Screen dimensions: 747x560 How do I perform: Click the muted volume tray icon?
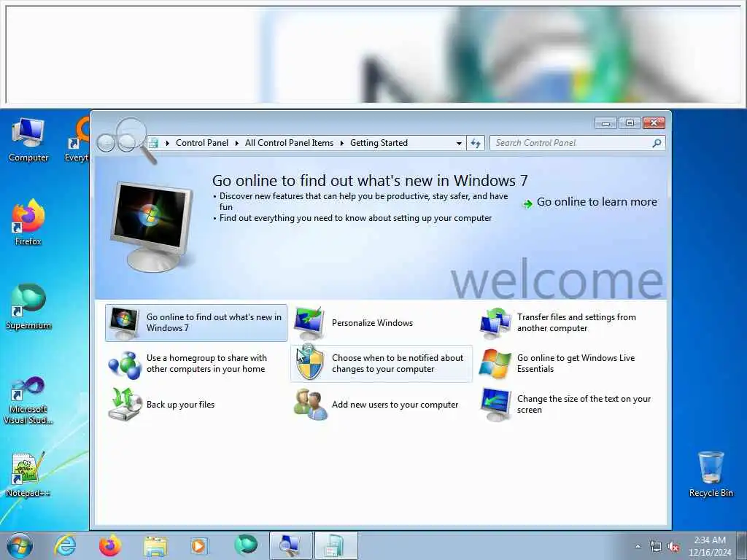tap(673, 547)
